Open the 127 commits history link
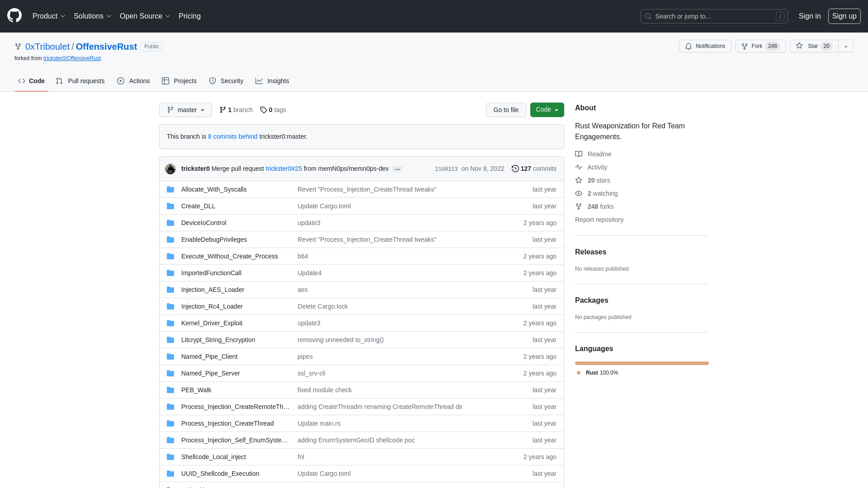 [x=534, y=169]
